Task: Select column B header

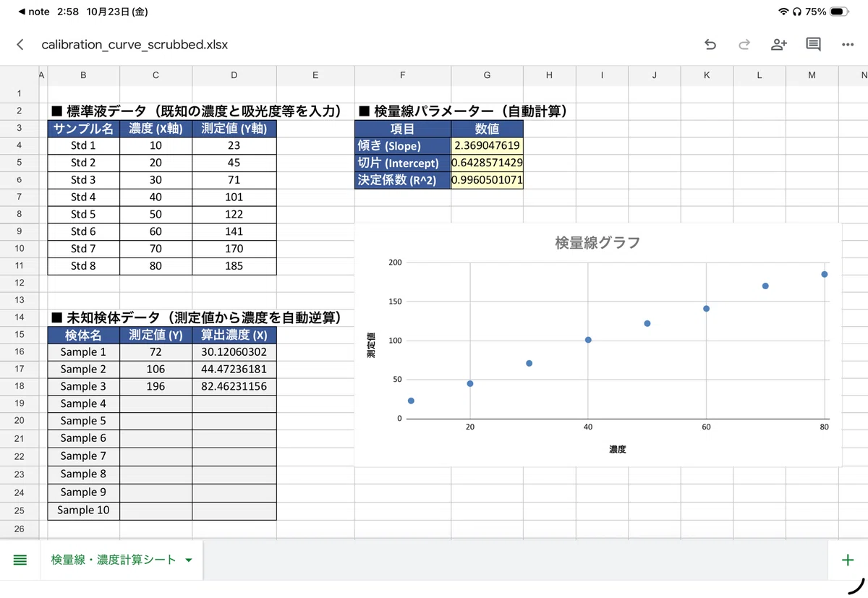Action: click(84, 75)
